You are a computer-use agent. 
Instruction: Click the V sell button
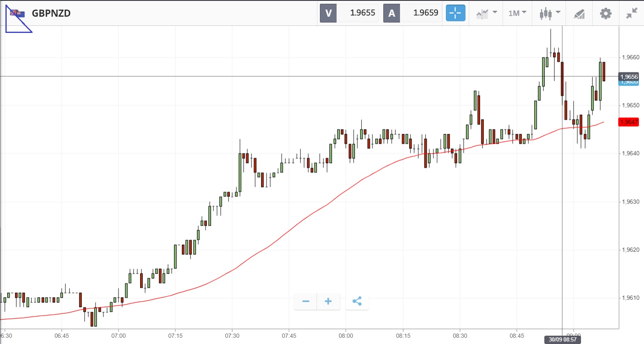click(x=328, y=13)
